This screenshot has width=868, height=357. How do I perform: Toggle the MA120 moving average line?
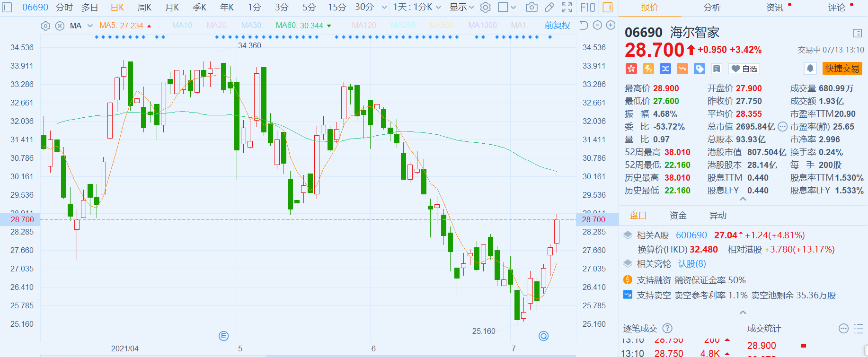[x=365, y=26]
